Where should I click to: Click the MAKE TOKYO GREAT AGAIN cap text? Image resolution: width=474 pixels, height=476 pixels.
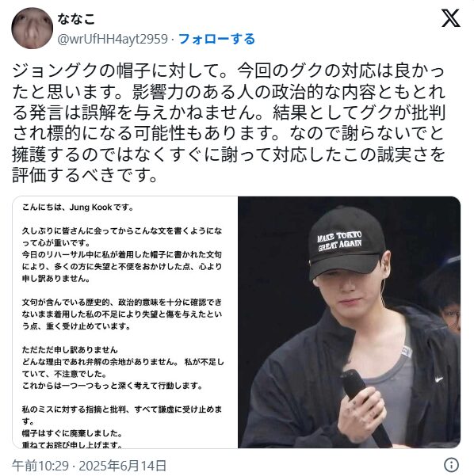pos(339,241)
